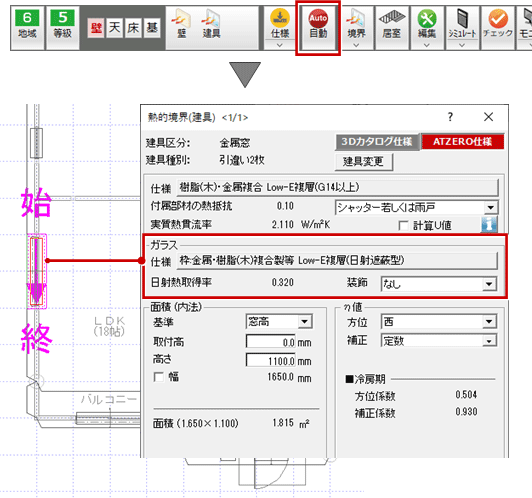Click the glass 仕様 Low-E複層(日射遮蔽型) button

337,261
